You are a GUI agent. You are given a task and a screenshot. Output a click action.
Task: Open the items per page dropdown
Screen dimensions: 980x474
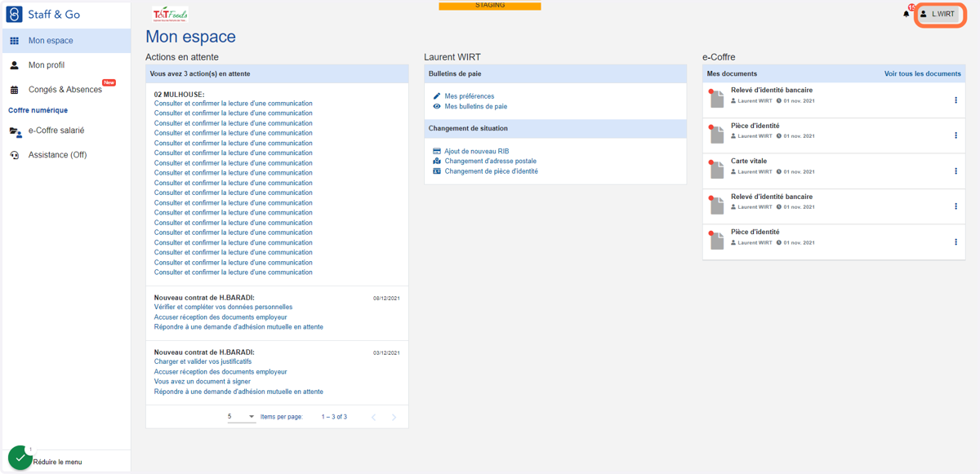tap(242, 417)
